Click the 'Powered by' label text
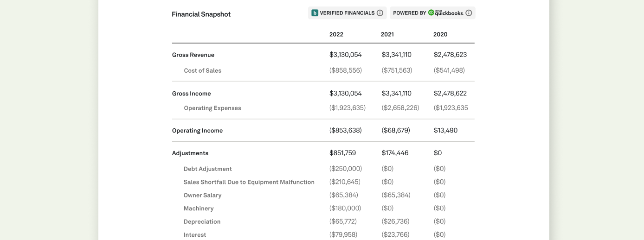The image size is (644, 240). [x=409, y=13]
